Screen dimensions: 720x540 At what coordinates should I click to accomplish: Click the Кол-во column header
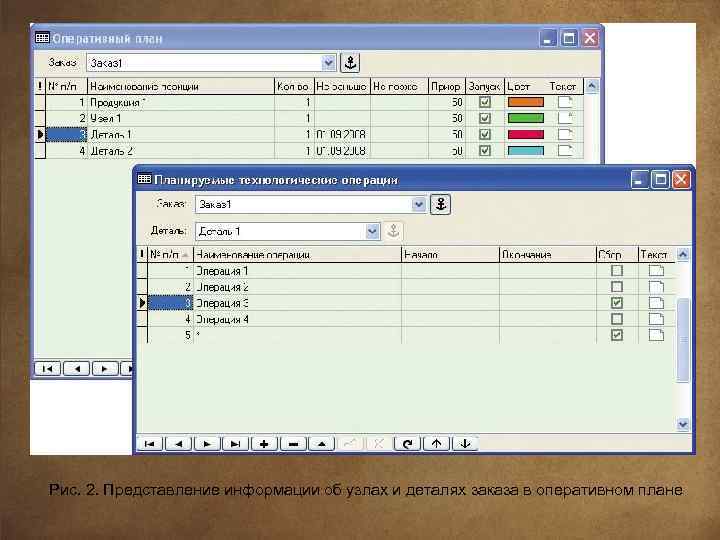pos(294,86)
